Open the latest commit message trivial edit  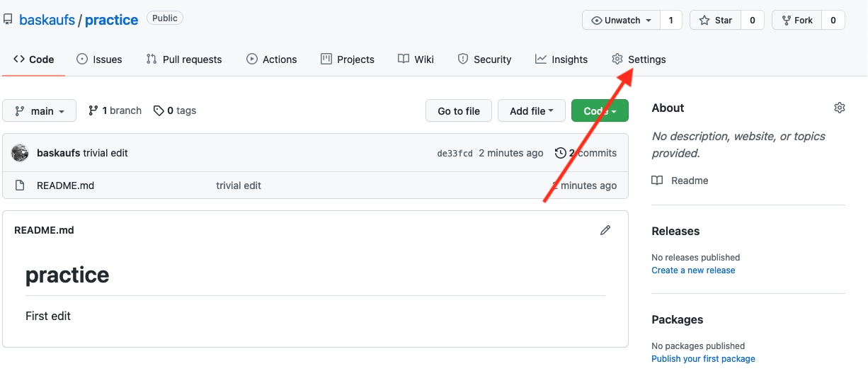click(105, 153)
